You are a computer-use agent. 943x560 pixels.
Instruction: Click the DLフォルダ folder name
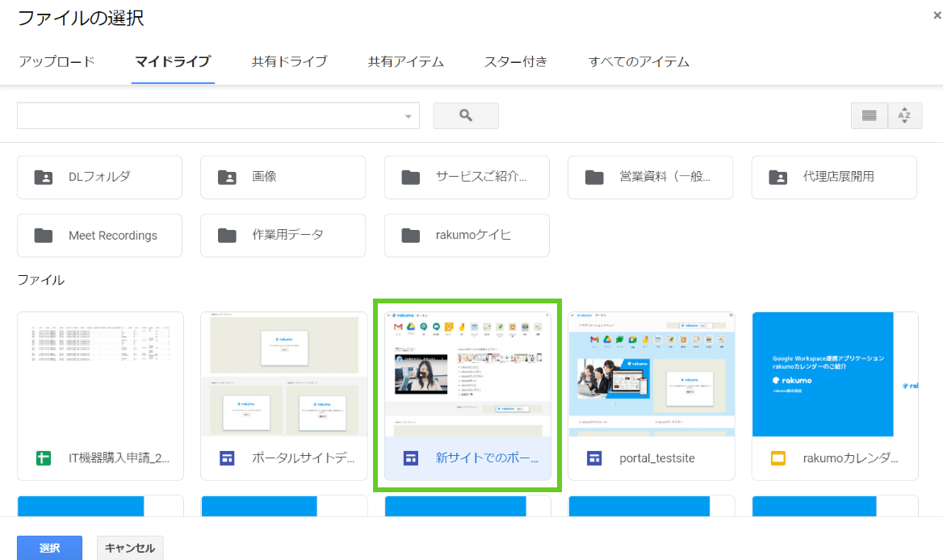pyautogui.click(x=99, y=177)
